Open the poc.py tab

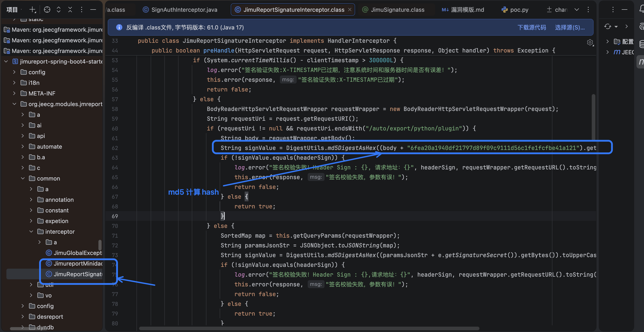(515, 10)
